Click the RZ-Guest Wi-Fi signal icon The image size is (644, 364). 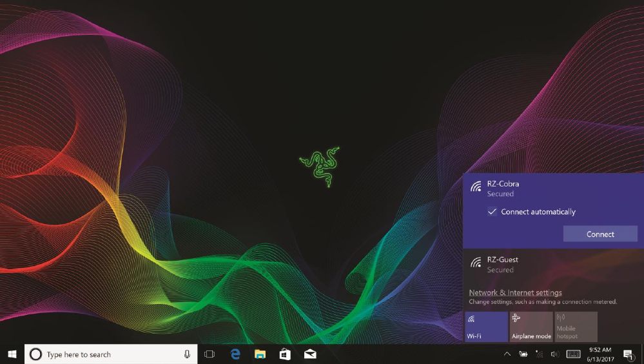(476, 263)
